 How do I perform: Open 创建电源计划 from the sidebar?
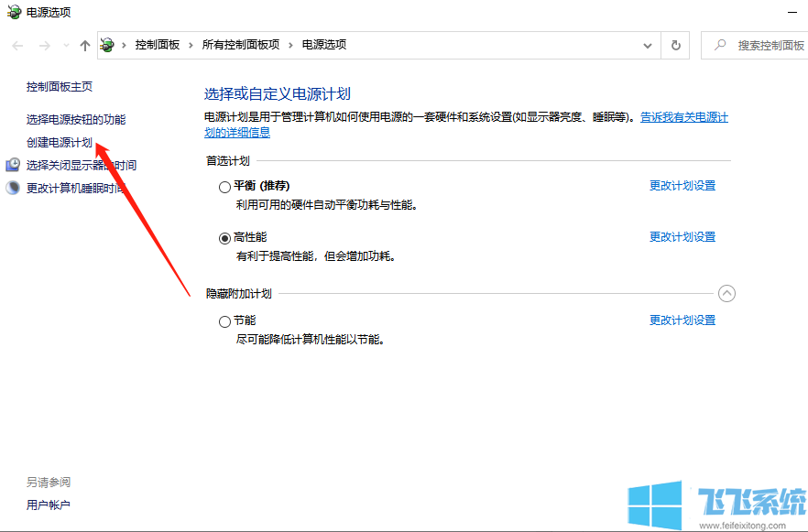pyautogui.click(x=59, y=144)
